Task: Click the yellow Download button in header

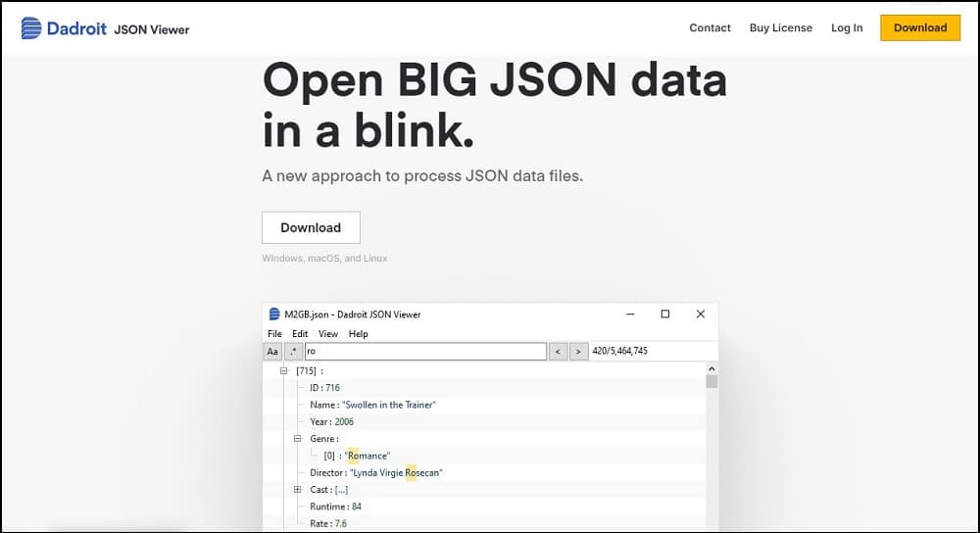Action: [920, 27]
